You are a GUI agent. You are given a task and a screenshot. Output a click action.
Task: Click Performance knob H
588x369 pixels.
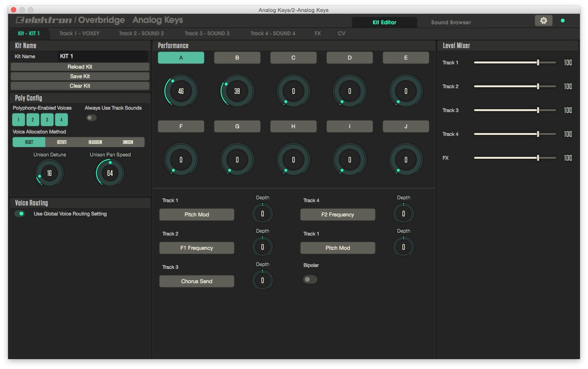point(294,160)
